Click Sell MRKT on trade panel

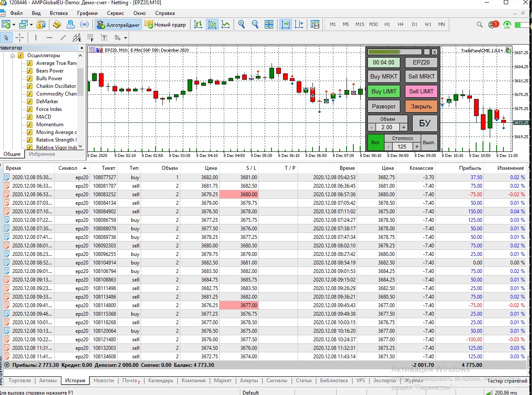tap(421, 77)
